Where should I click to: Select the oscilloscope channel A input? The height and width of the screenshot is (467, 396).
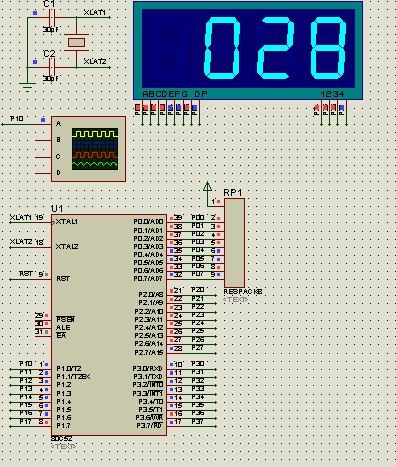(x=59, y=124)
